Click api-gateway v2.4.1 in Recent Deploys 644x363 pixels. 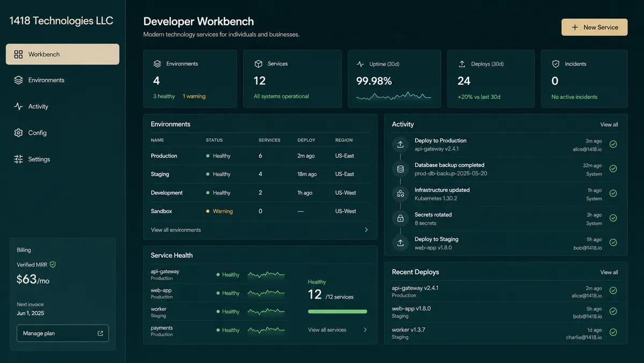click(415, 288)
